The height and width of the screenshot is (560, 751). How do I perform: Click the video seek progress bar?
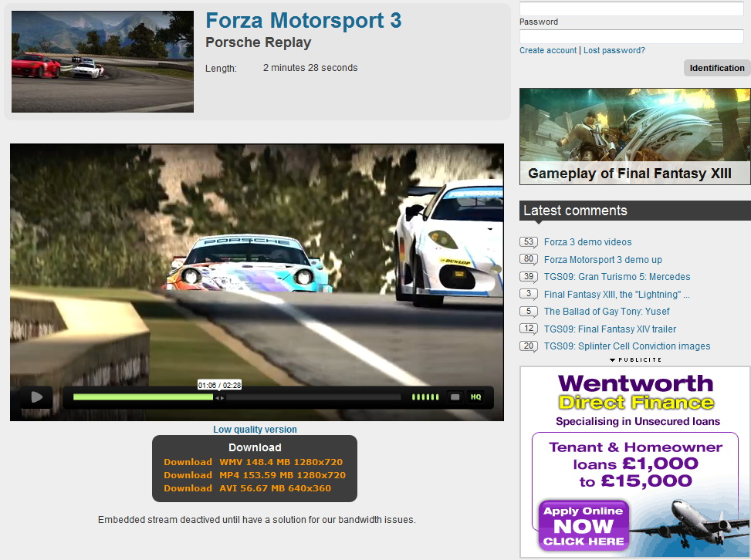coord(309,397)
